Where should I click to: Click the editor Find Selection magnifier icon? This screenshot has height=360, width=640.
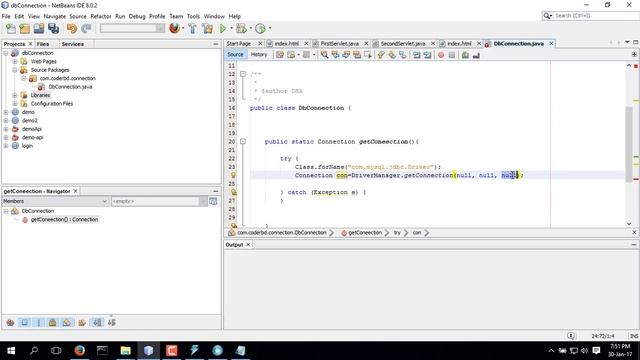coord(324,55)
